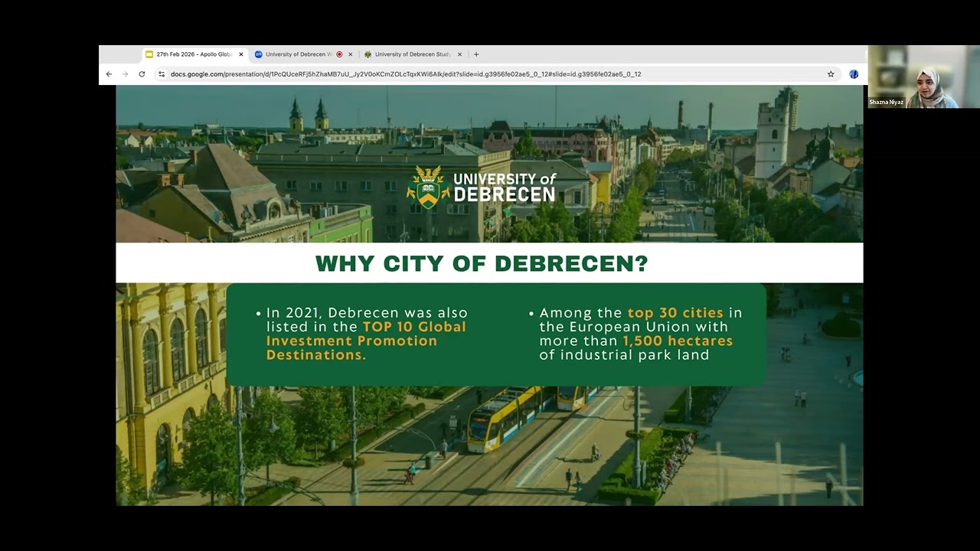This screenshot has width=980, height=551.
Task: Click the 'top 30 cities' highlighted text
Action: (x=675, y=312)
